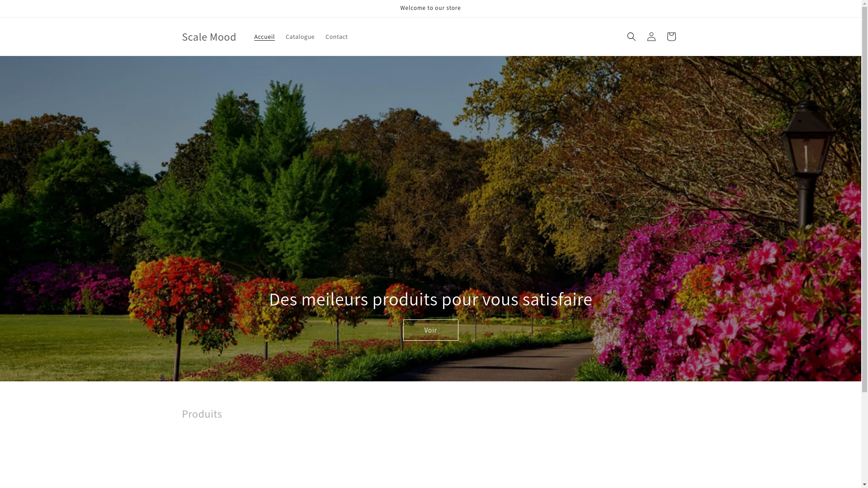Go to the Accueil menu item
Screen dimensions: 868x488
[264, 37]
